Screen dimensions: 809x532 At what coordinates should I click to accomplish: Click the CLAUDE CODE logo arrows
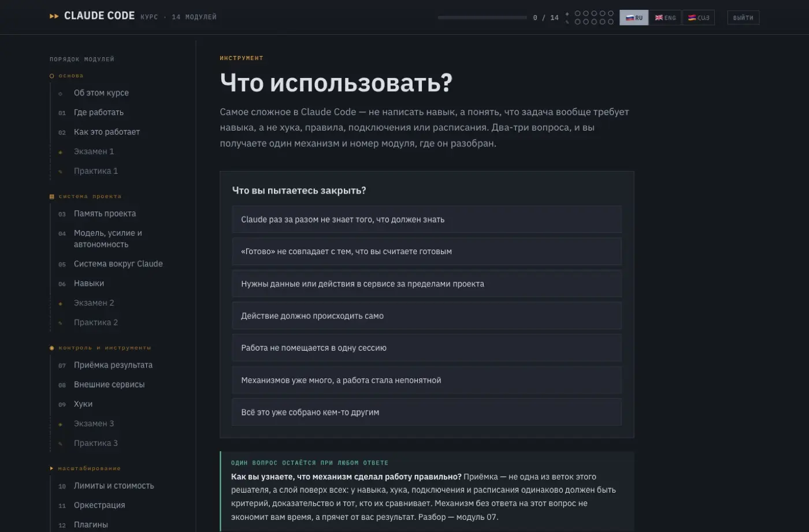(54, 16)
